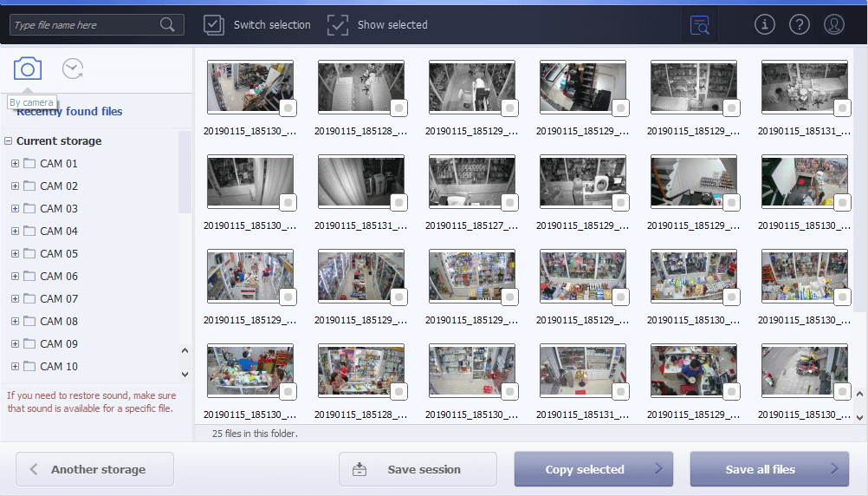868x496 pixels.
Task: Expand the CAM 05 tree node
Action: [x=15, y=253]
